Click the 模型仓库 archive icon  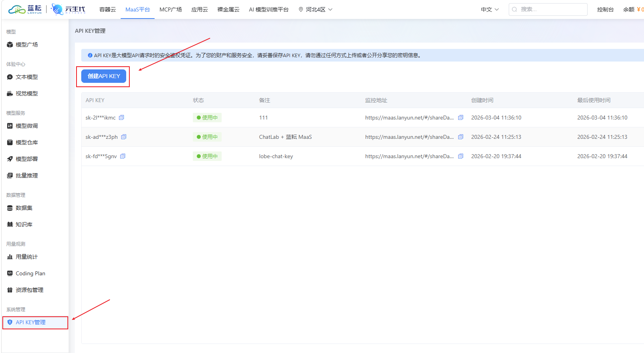(x=10, y=142)
